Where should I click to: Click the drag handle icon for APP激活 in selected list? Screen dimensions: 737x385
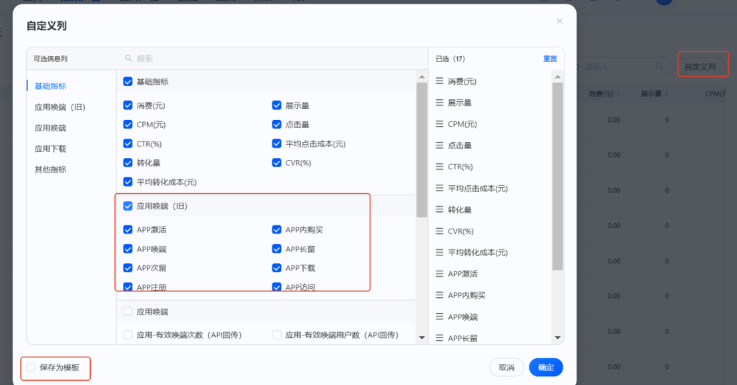439,274
